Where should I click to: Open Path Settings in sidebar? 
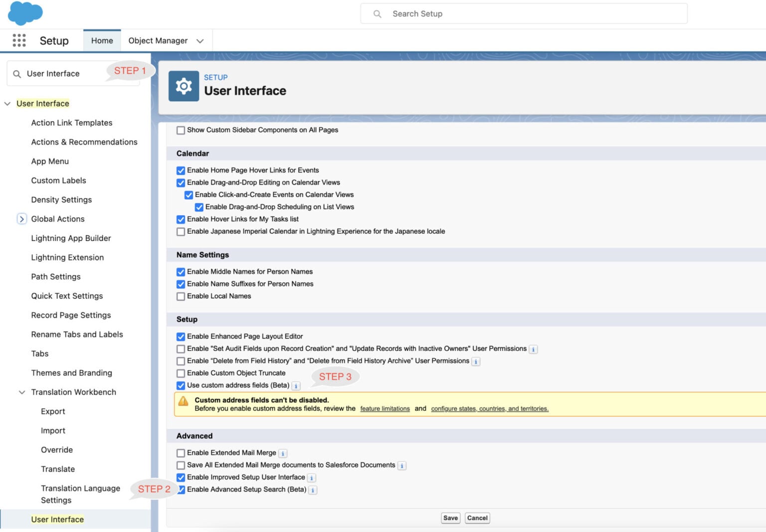point(55,277)
